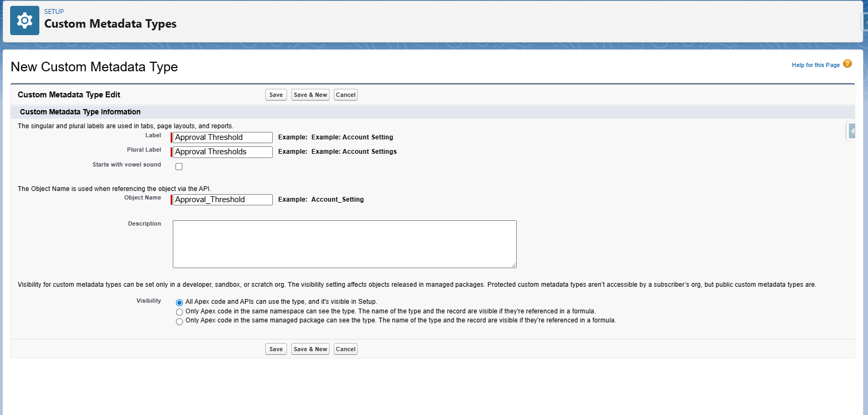Image resolution: width=868 pixels, height=415 pixels.
Task: Focus the Label field containing Approval Threshold
Action: pos(222,137)
